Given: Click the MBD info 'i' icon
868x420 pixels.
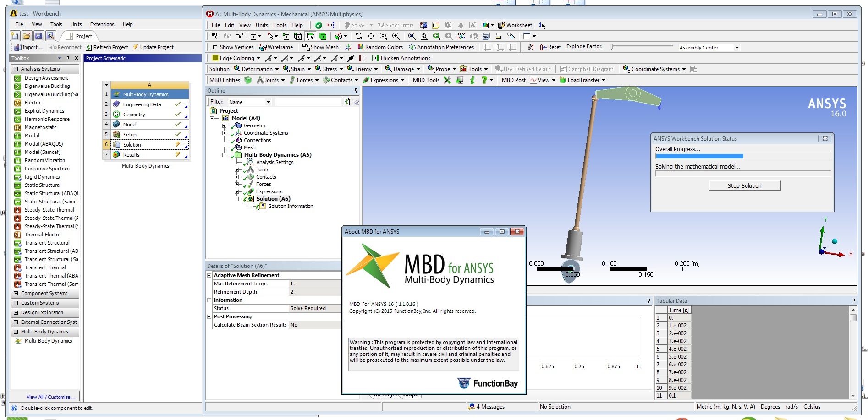Looking at the screenshot, I should (x=472, y=80).
